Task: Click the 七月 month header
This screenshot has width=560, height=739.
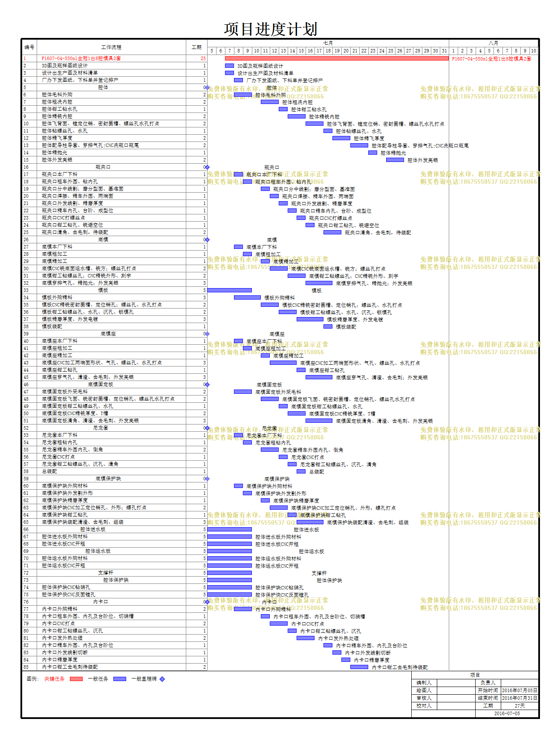Action: coord(328,43)
